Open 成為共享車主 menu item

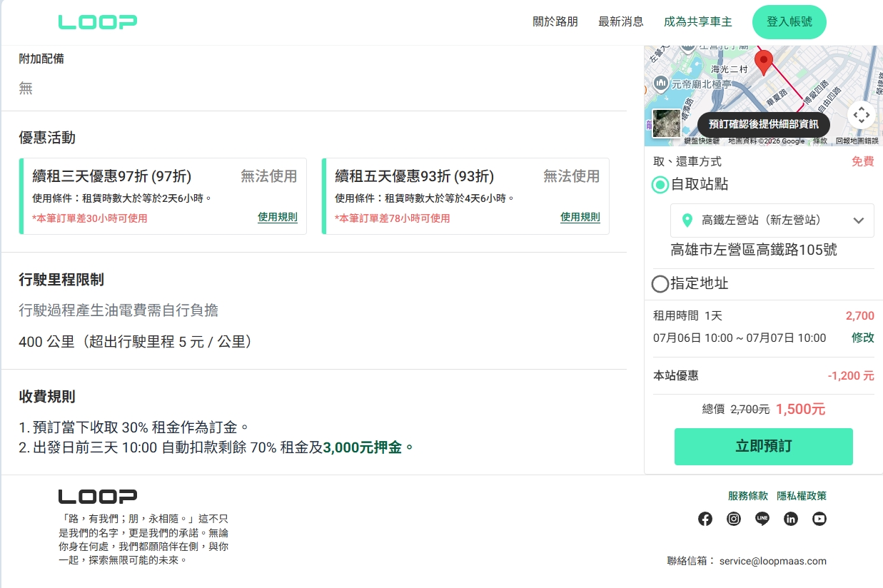tap(698, 22)
